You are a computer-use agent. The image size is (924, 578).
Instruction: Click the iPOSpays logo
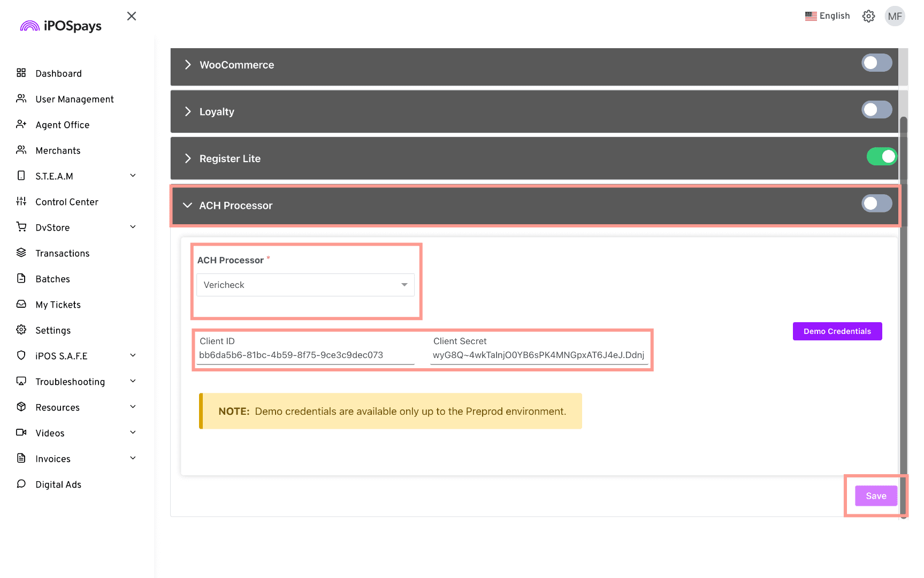(60, 26)
